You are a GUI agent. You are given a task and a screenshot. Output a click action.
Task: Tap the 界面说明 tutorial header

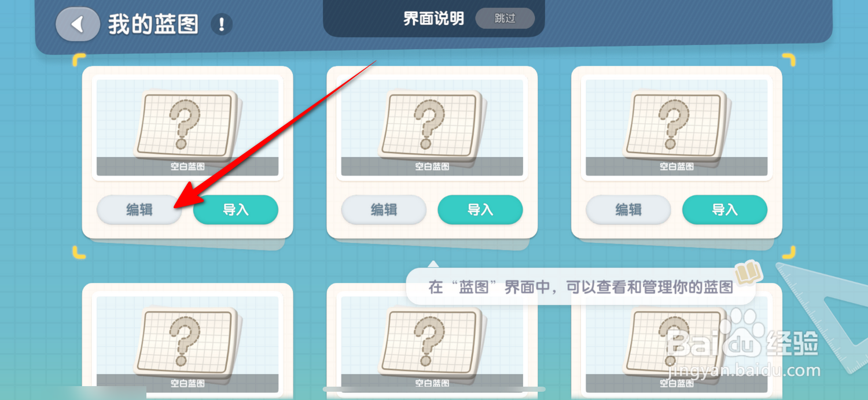pyautogui.click(x=433, y=18)
